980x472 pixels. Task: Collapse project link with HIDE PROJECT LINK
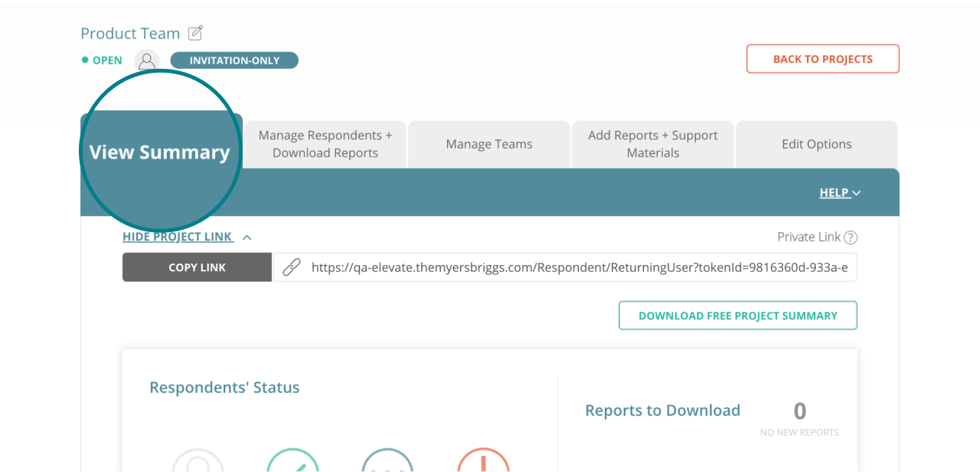click(x=188, y=237)
